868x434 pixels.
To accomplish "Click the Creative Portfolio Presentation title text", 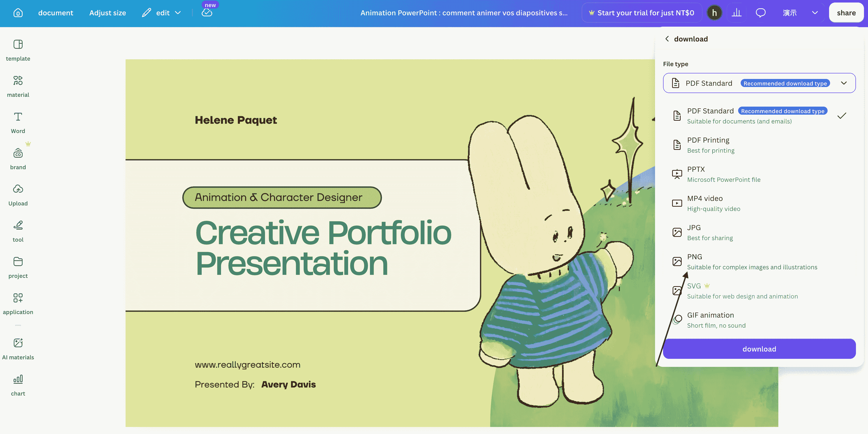I will [323, 248].
